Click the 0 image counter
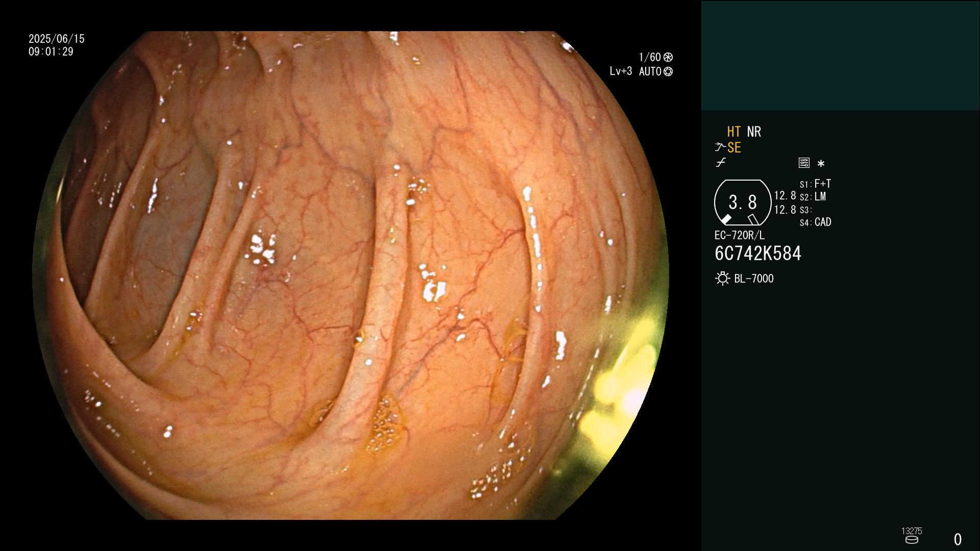The height and width of the screenshot is (551, 980). coord(958,539)
